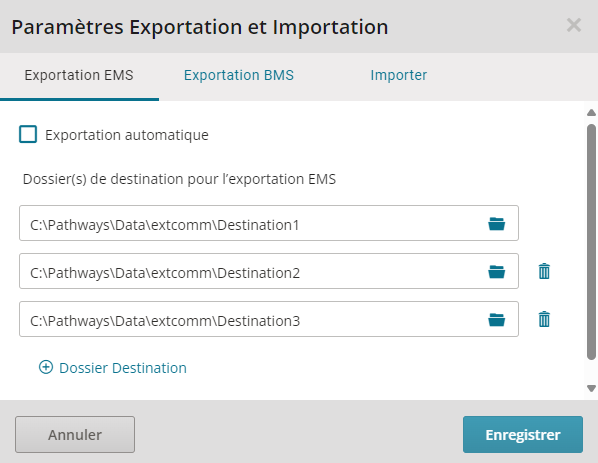598x463 pixels.
Task: Browse folder for the Destination1 path
Action: [497, 224]
